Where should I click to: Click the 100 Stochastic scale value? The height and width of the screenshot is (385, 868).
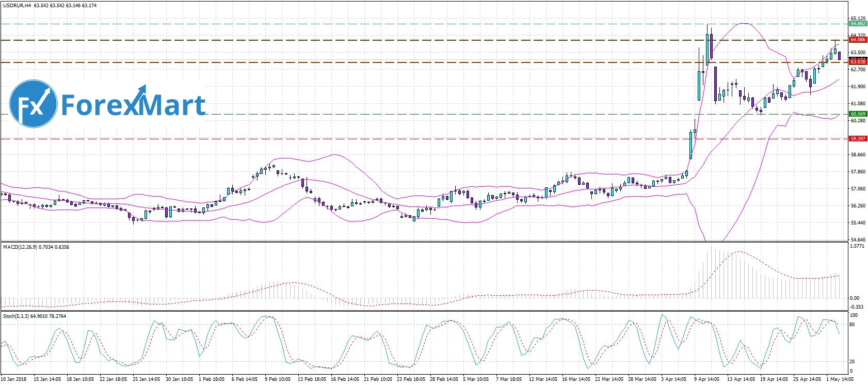854,315
